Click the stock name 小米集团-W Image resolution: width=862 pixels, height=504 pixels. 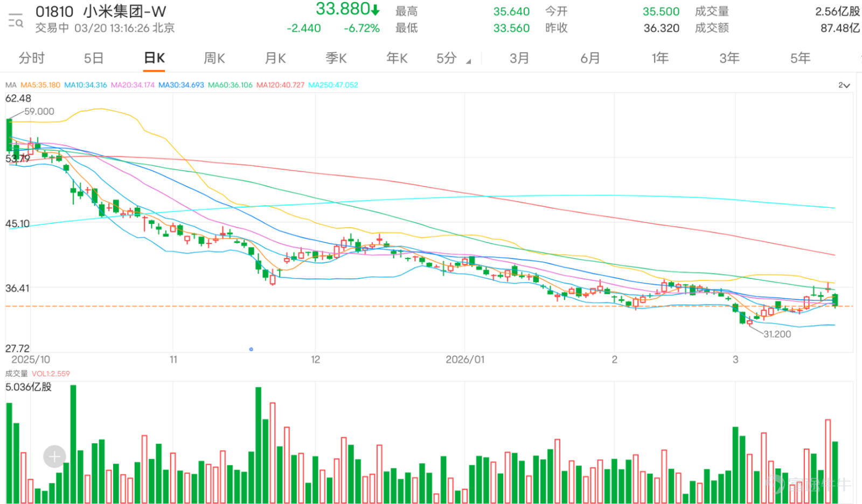click(x=124, y=11)
